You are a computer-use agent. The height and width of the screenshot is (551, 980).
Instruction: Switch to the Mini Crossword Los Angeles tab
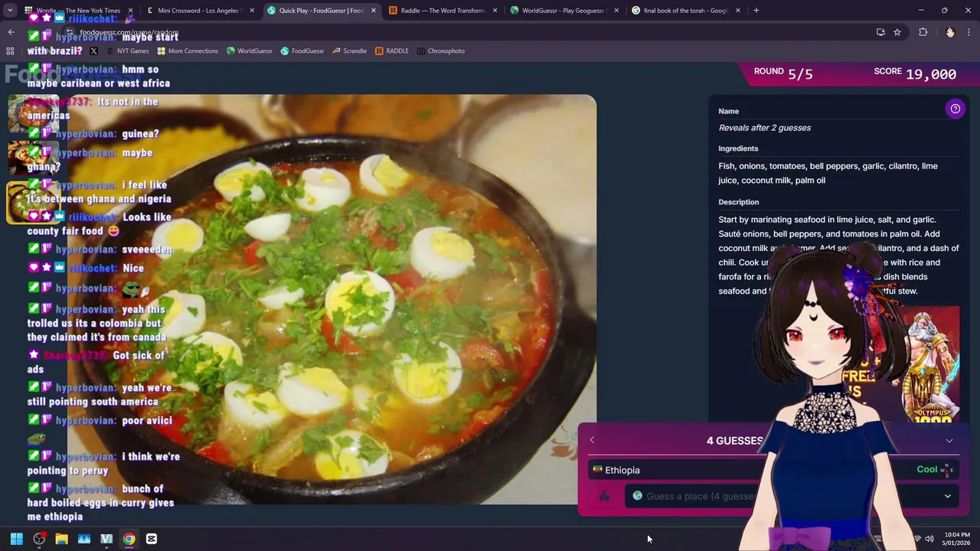[x=199, y=11]
